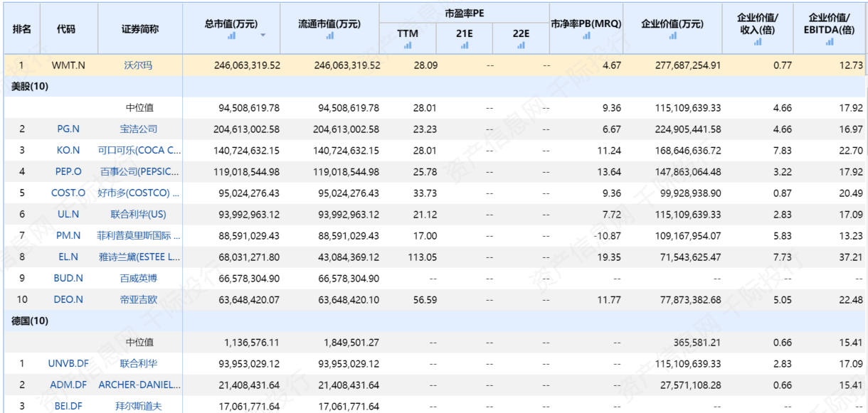Toggle the sort arrow in the 总市值 header
Image resolution: width=868 pixels, height=413 pixels.
coord(263,35)
